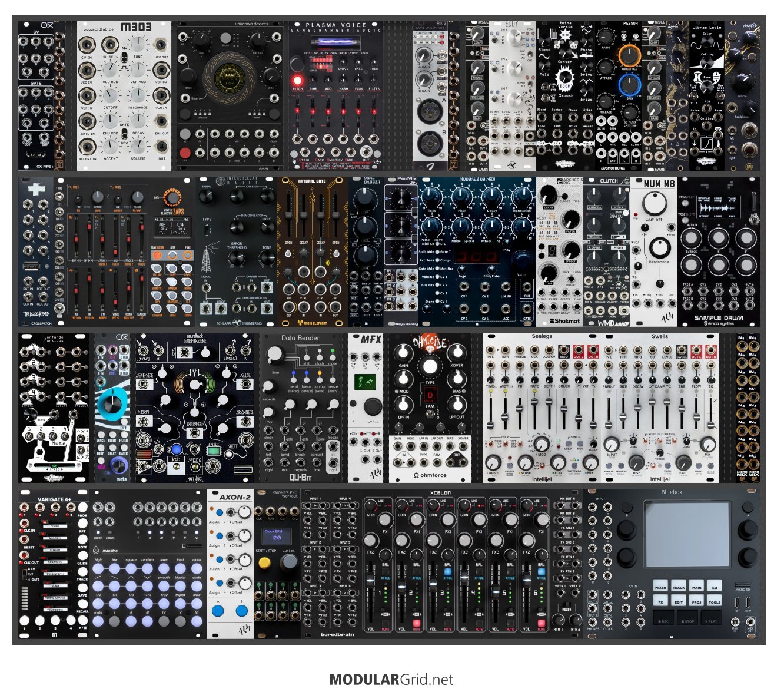Viewport: 784px width, 692px height.
Task: Click the Harmonics knob on Moddage du Mini
Action: 521,197
